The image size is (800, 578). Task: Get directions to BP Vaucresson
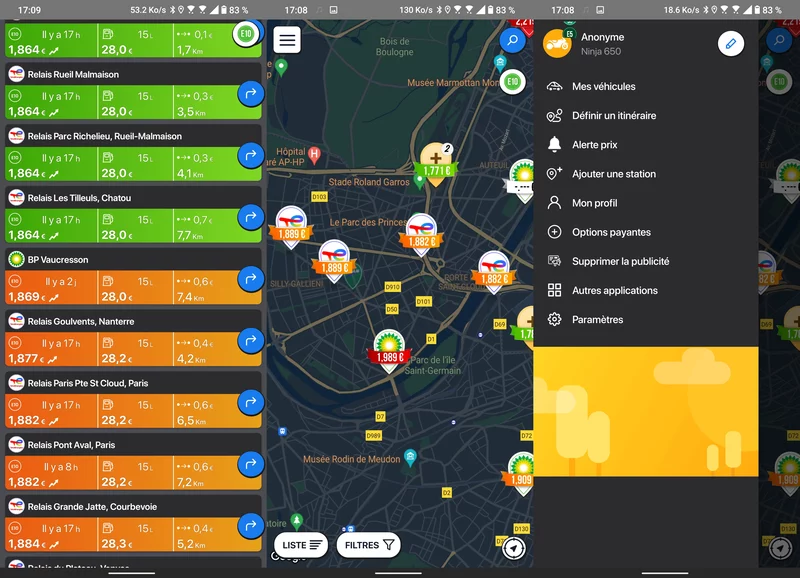(x=251, y=279)
